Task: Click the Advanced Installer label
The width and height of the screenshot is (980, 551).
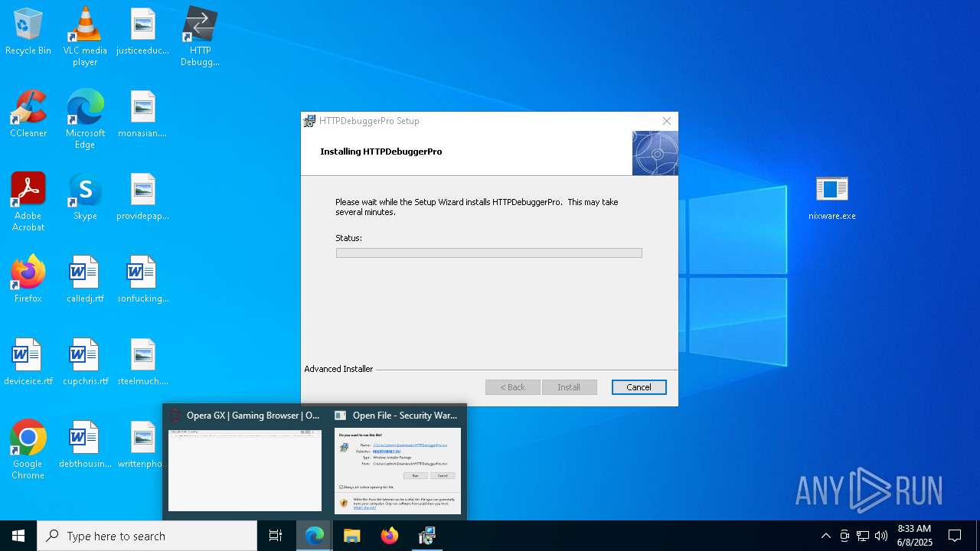Action: click(x=338, y=369)
